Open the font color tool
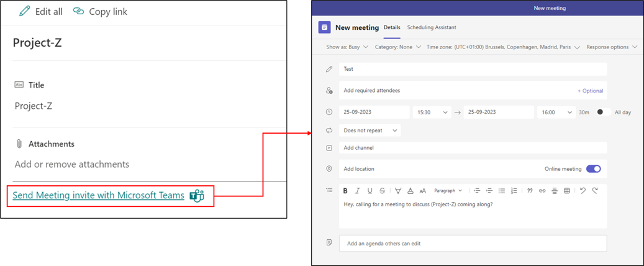This screenshot has width=644, height=266. pos(410,191)
